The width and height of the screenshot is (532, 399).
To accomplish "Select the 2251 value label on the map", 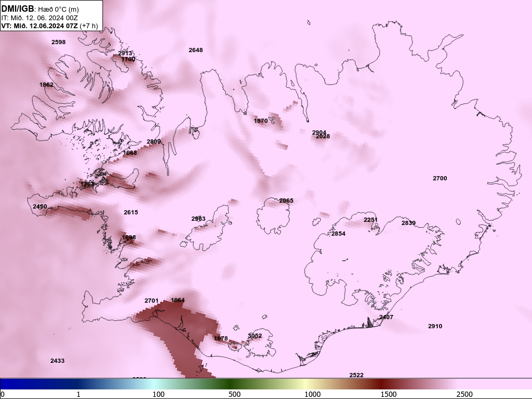I will click(371, 220).
